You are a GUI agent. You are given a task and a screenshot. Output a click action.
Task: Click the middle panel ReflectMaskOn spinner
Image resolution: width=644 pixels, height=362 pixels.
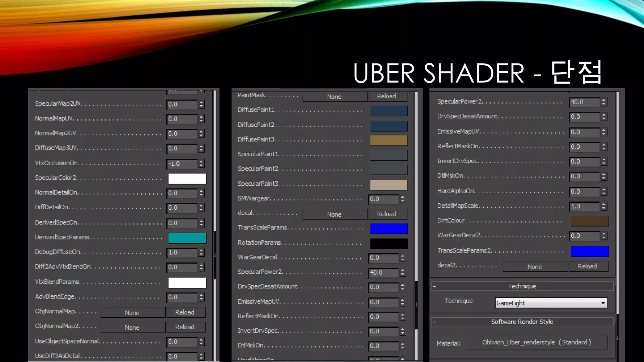(403, 317)
